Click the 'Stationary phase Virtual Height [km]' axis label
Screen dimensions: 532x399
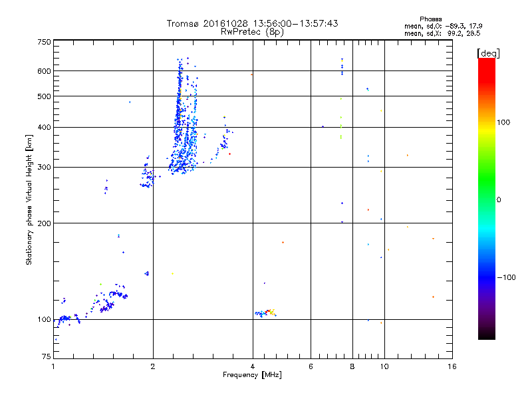(29, 200)
